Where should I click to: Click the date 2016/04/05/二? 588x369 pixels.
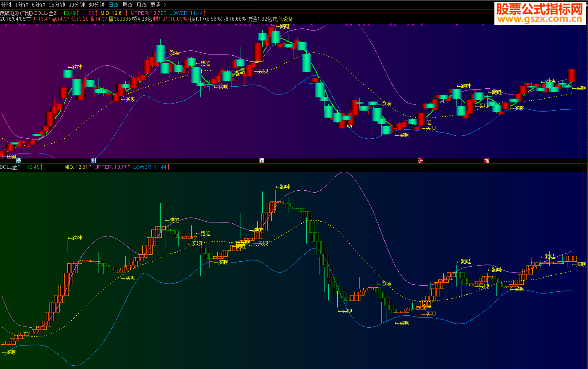pyautogui.click(x=16, y=19)
